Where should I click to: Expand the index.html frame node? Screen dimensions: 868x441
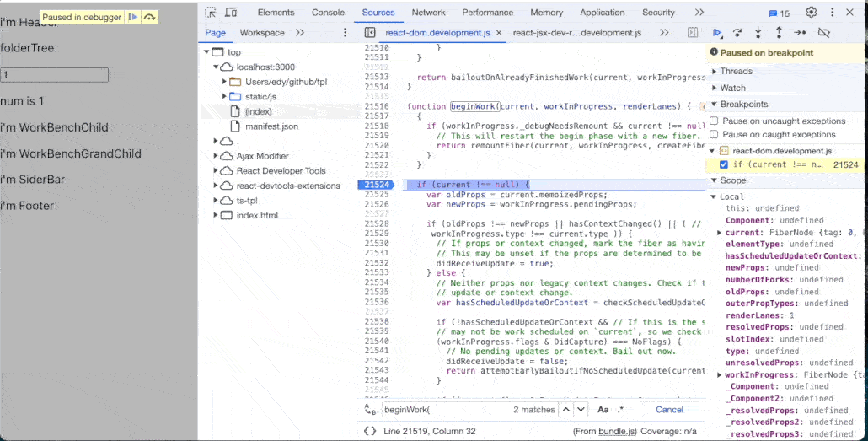216,216
